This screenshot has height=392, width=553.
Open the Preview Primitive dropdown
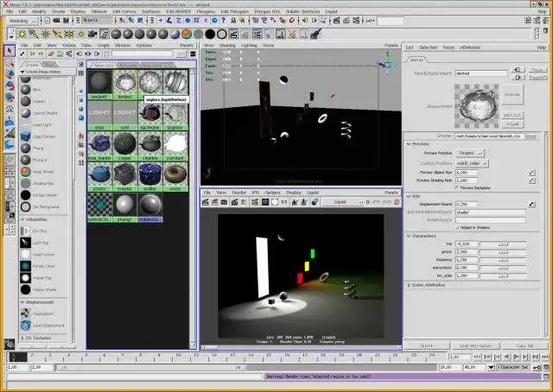pos(469,153)
